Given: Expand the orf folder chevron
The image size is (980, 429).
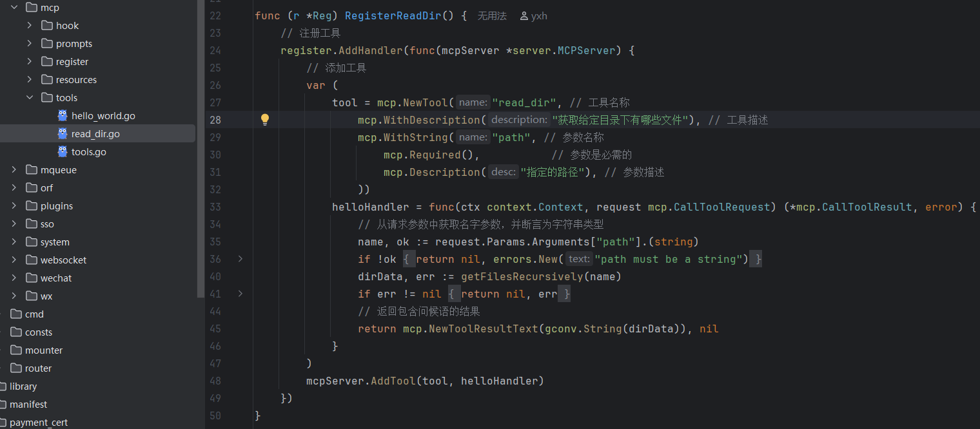Looking at the screenshot, I should (x=14, y=188).
